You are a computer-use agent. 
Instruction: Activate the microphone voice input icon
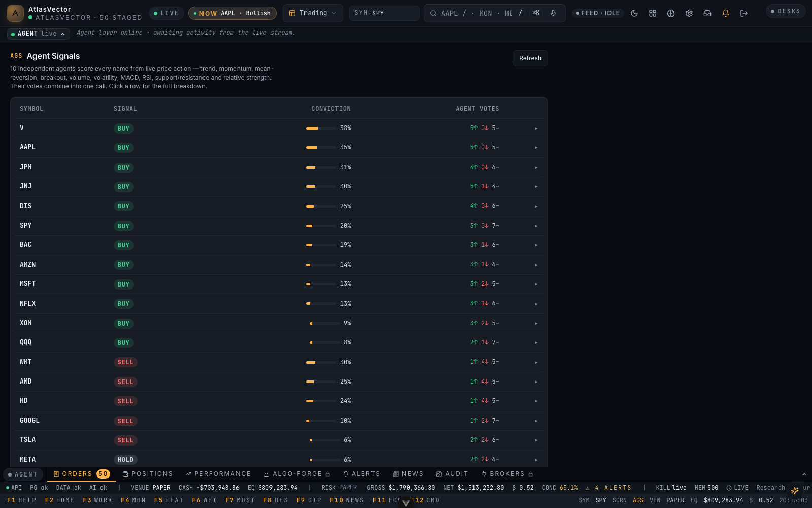point(553,13)
